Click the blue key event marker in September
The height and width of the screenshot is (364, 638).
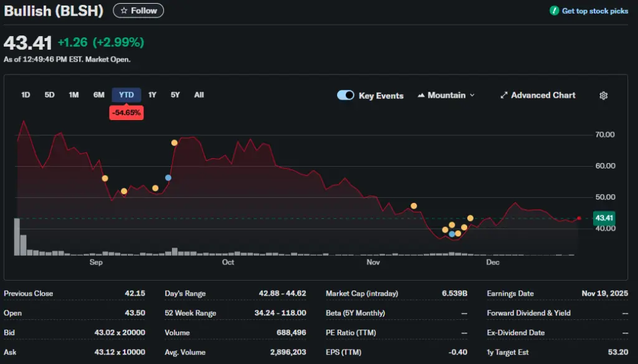tap(168, 178)
